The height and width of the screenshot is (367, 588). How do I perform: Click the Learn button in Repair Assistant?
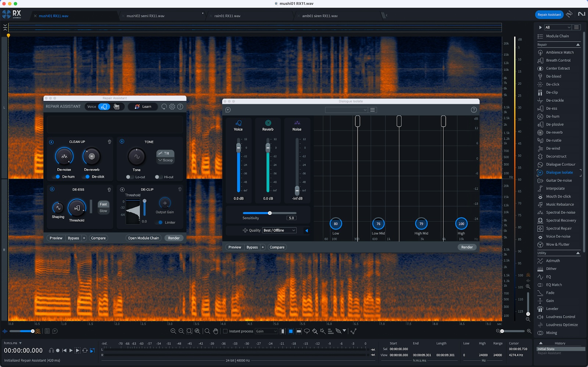143,107
